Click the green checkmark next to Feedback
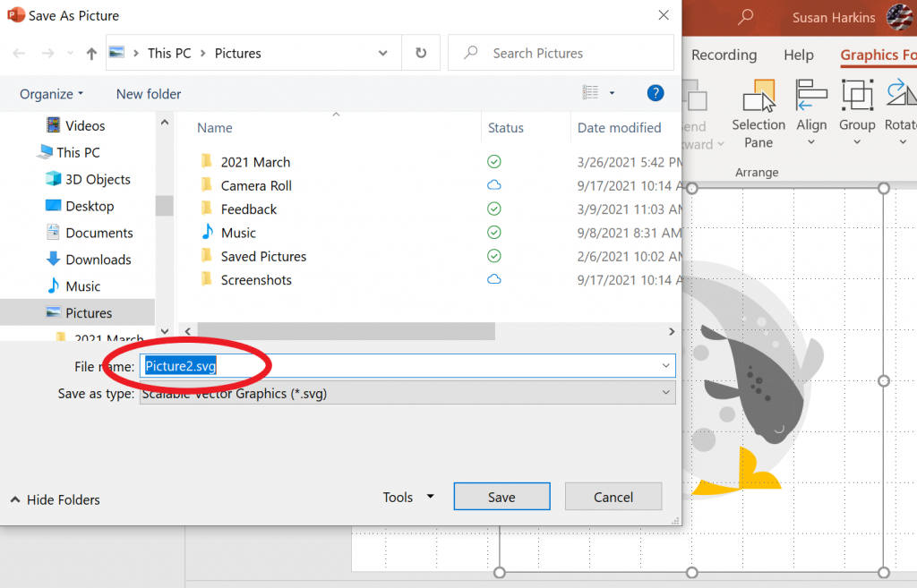This screenshot has height=588, width=917. click(x=493, y=209)
